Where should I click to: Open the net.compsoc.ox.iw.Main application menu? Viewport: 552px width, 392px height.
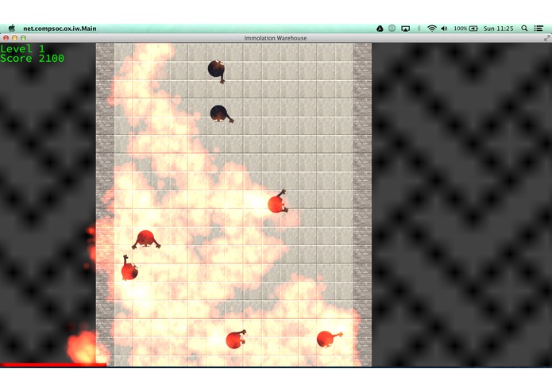(x=60, y=29)
